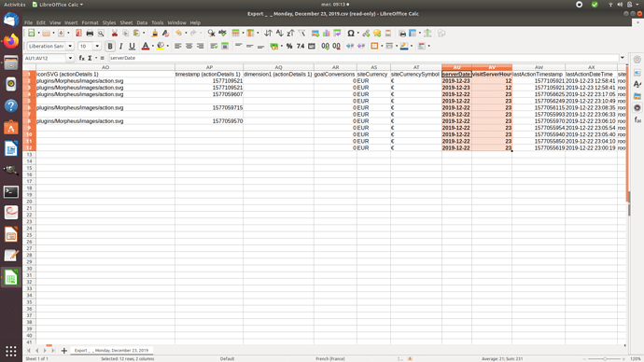Sort descending with the Z-A arrow icon
This screenshot has height=362, width=644.
290,34
